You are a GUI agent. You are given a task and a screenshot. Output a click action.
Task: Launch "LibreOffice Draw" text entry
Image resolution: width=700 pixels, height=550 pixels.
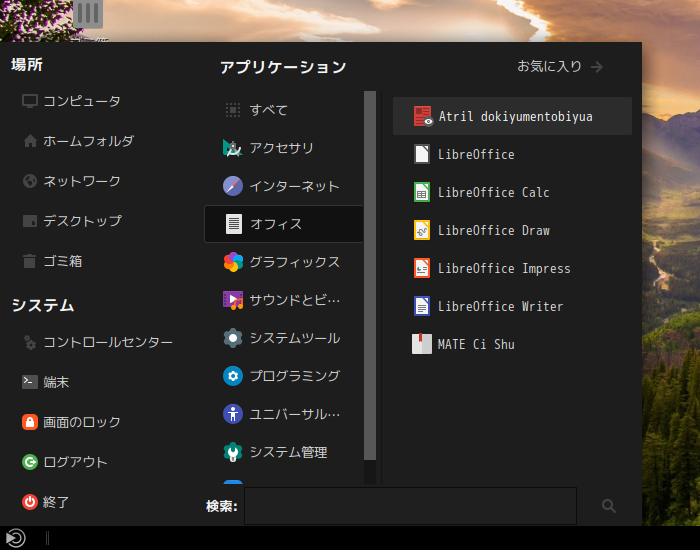pyautogui.click(x=493, y=230)
